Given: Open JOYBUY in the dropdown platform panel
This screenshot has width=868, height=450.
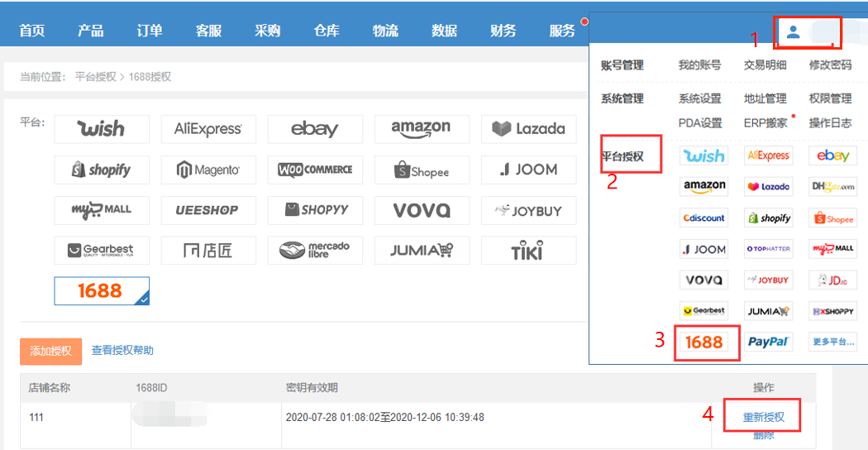Looking at the screenshot, I should [x=768, y=280].
